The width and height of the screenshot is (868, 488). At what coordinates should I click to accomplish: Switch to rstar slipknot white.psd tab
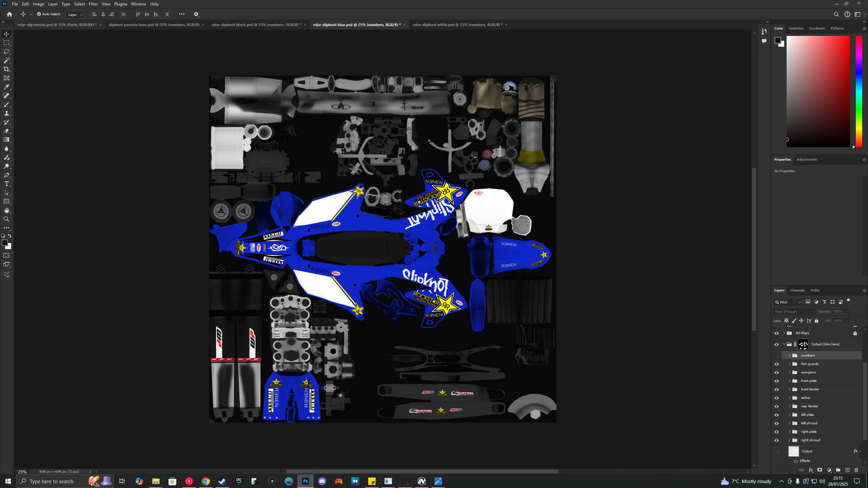tap(457, 25)
